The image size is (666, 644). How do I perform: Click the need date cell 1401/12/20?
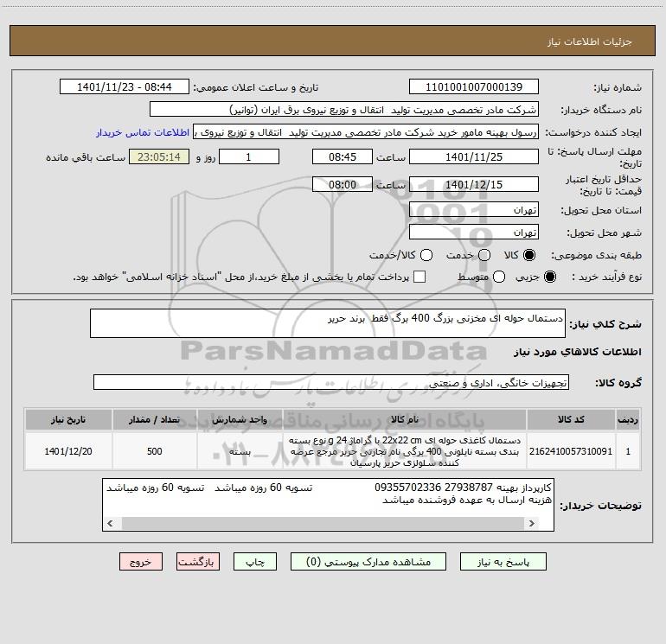click(68, 451)
